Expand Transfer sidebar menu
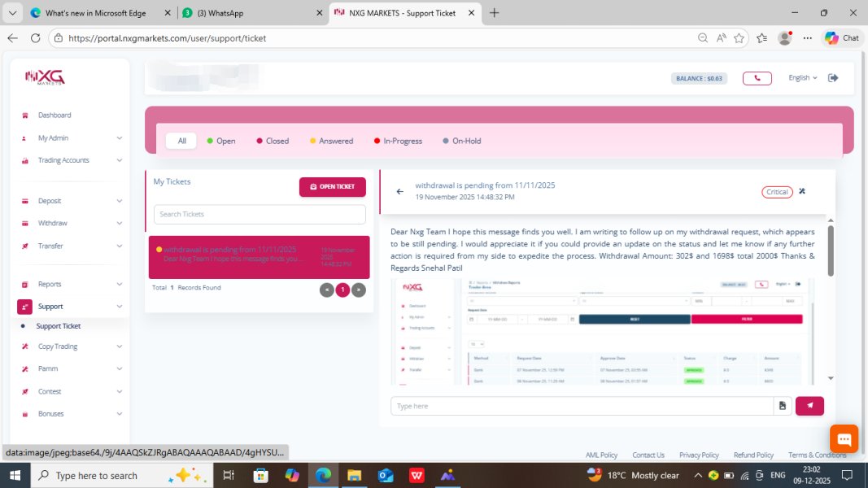The width and height of the screenshot is (868, 488). (x=70, y=246)
